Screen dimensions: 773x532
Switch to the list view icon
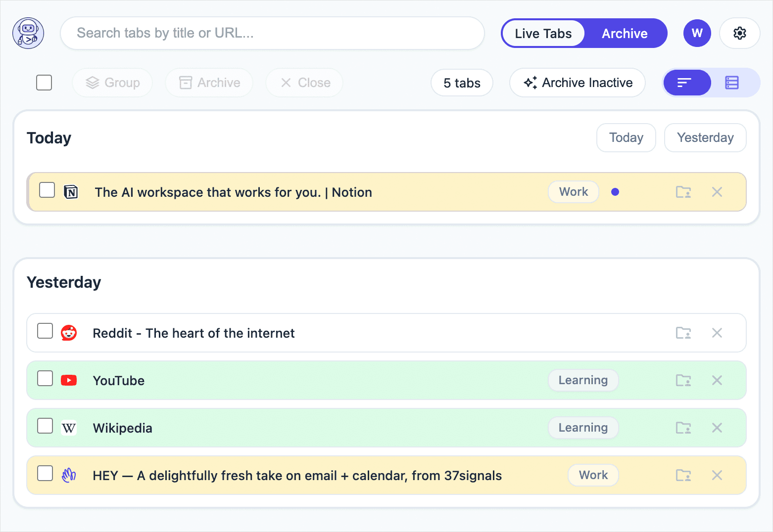coord(732,83)
